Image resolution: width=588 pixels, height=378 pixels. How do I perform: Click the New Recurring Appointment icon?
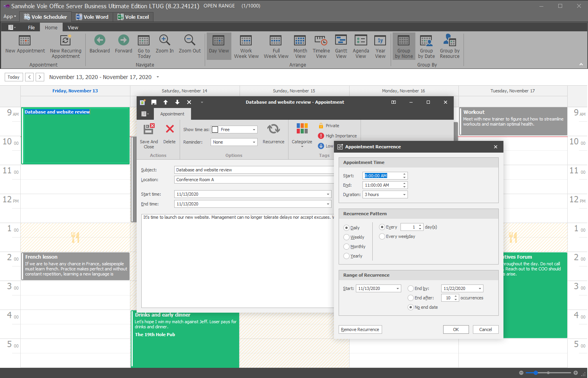pos(65,41)
